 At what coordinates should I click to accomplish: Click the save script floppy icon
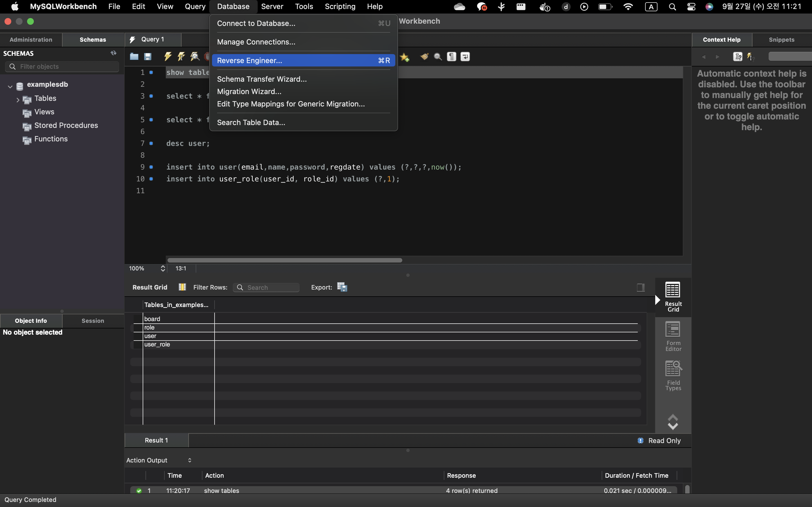(148, 57)
